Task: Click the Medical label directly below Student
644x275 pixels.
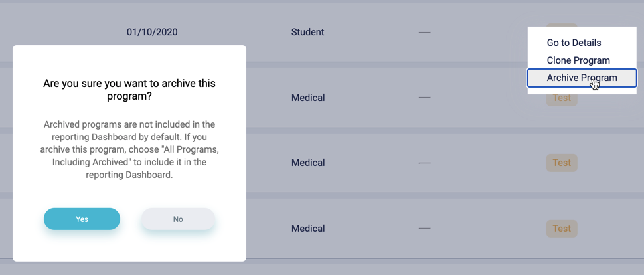Action: click(308, 98)
